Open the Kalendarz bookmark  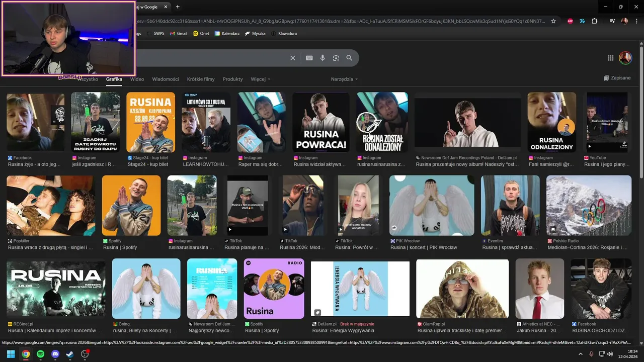(x=226, y=33)
